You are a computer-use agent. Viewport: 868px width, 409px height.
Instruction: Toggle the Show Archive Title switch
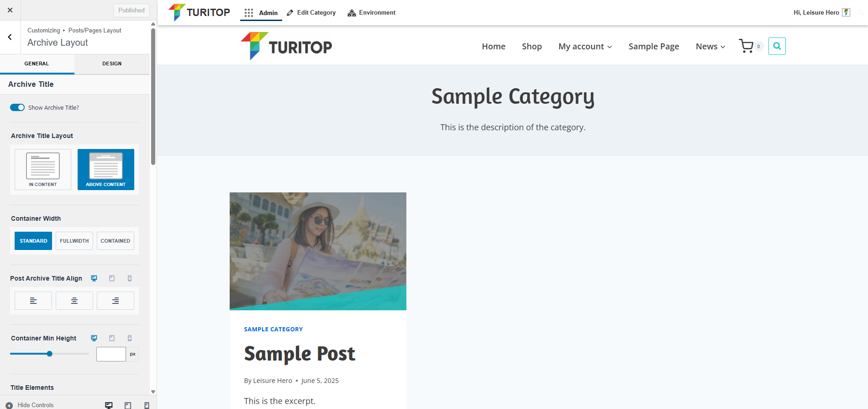17,107
